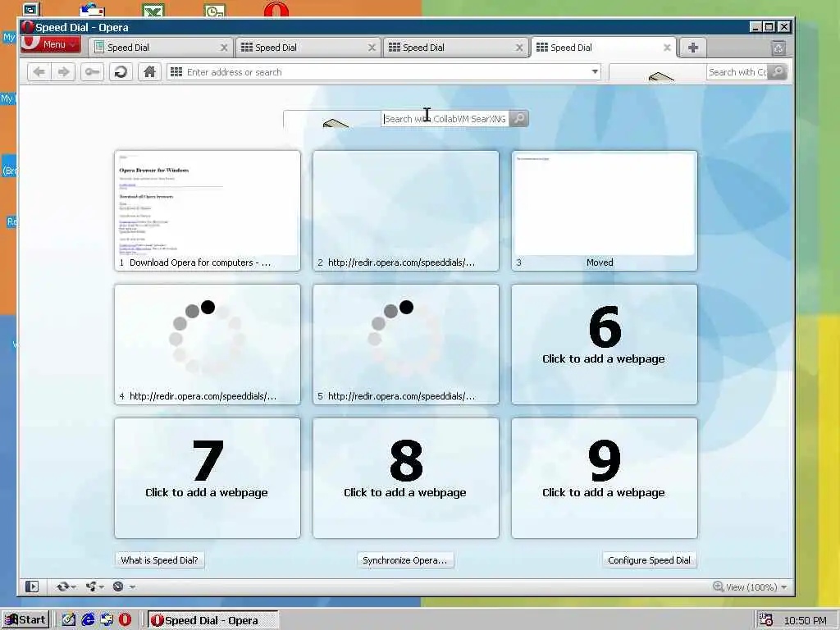840x630 pixels.
Task: Switch to the first Speed Dial tab
Action: (x=161, y=48)
